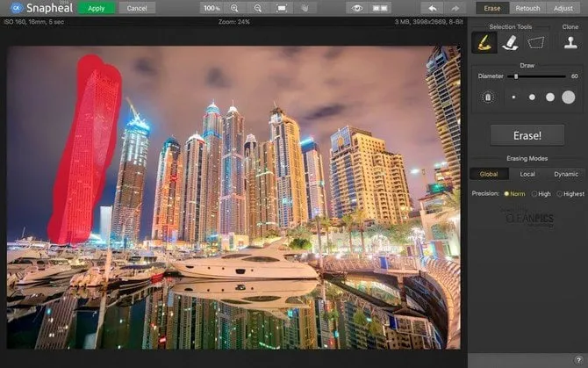The width and height of the screenshot is (588, 368).
Task: Click the fit to screen icon
Action: (282, 8)
